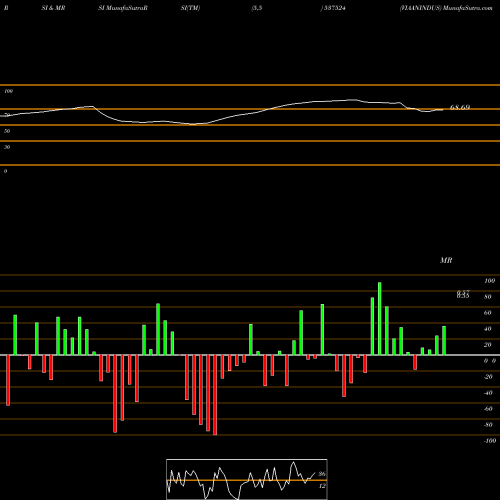Viewport: 500px width, 500px height.
Task: Click the value 36 in mini chart
Action: tap(322, 474)
